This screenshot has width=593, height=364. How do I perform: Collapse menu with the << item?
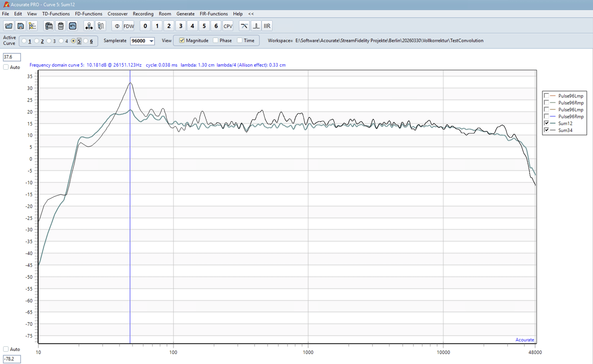(251, 14)
